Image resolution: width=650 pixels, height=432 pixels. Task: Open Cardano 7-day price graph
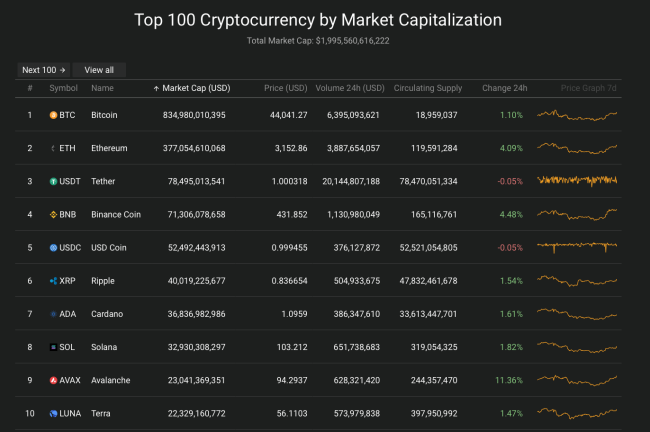click(x=577, y=314)
